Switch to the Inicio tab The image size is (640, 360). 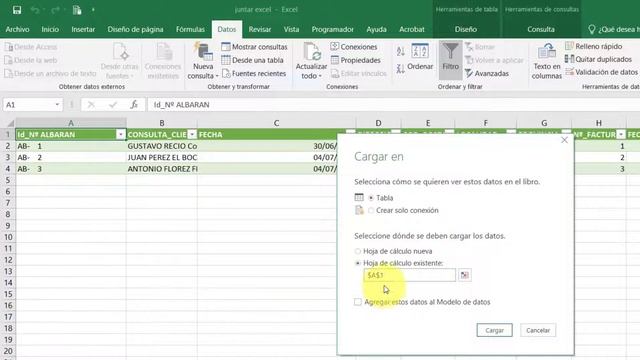pyautogui.click(x=50, y=29)
